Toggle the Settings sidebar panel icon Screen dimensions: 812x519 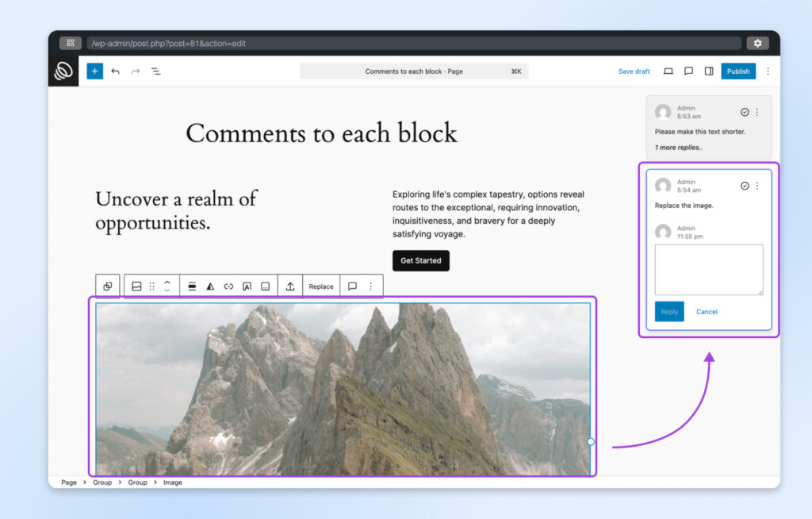708,71
